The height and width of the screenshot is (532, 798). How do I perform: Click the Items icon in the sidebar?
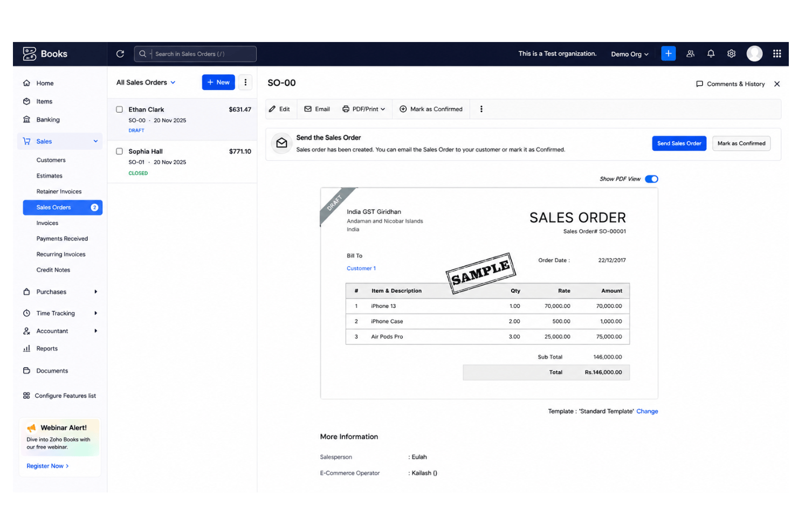(26, 101)
